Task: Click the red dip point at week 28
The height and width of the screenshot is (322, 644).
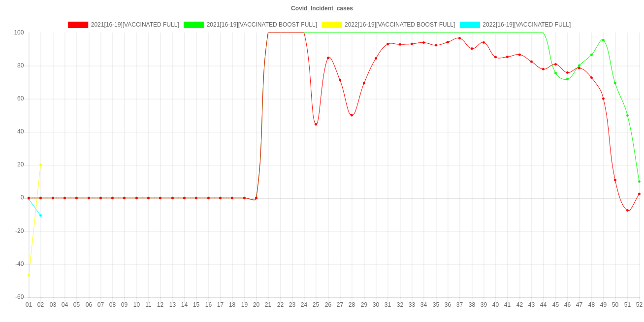Action: pyautogui.click(x=352, y=115)
